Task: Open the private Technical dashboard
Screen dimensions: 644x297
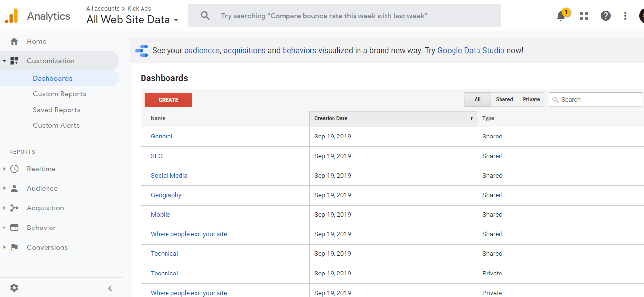Action: coord(165,274)
